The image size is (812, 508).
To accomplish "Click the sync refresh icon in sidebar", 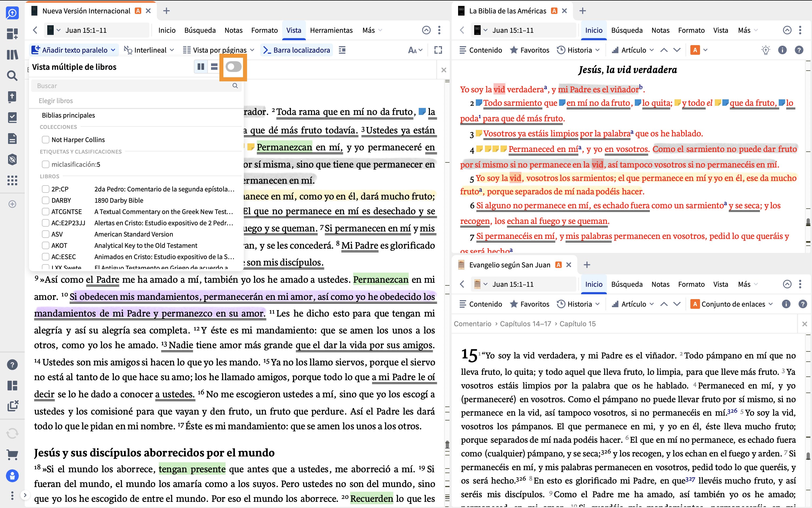I will (12, 434).
